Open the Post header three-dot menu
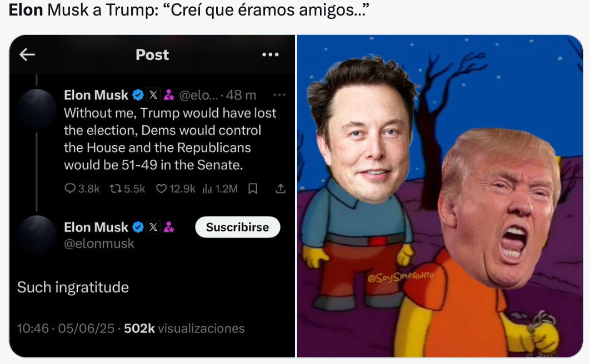Viewport: 590px width, 364px height. coord(270,55)
